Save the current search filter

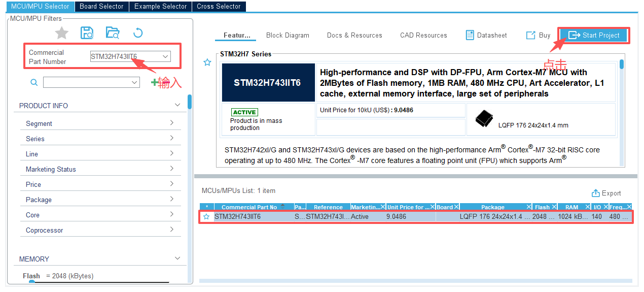point(87,33)
